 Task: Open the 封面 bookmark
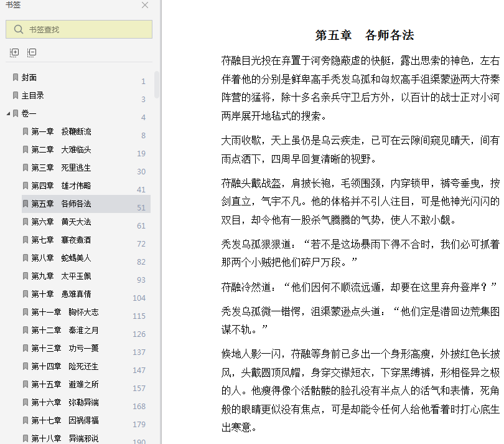[29, 78]
